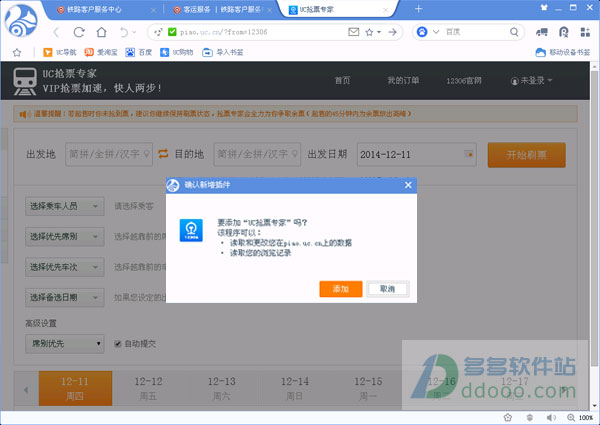Image resolution: width=600 pixels, height=425 pixels.
Task: Click the 目的地 station input field
Action: coord(257,154)
